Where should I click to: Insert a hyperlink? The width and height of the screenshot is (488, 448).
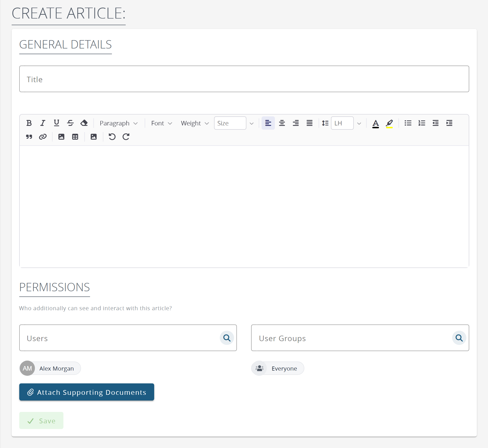(43, 137)
